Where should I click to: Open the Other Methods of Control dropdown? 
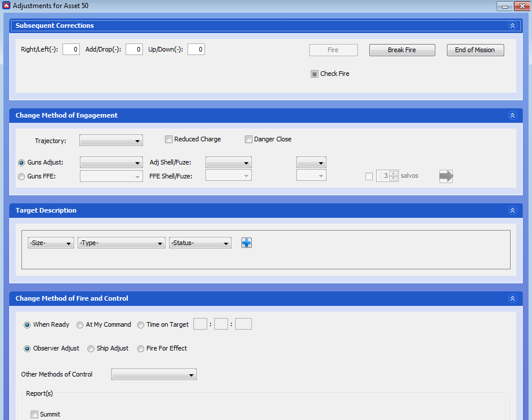(x=154, y=374)
